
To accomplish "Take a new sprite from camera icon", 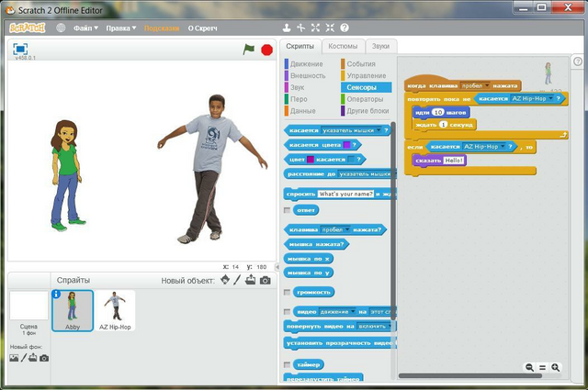I will 266,280.
